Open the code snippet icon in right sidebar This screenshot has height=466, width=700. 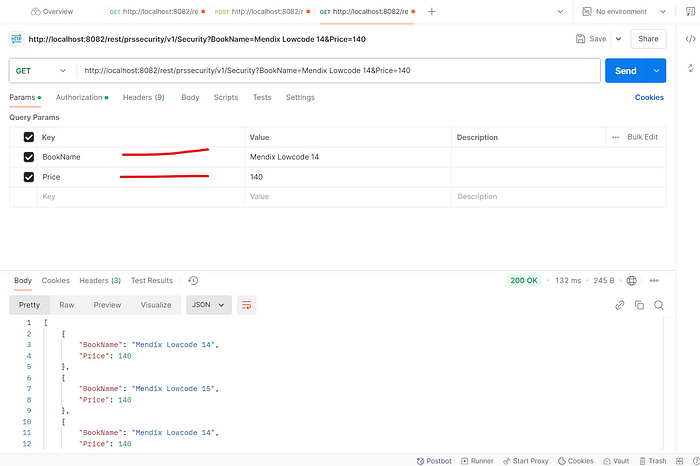689,38
